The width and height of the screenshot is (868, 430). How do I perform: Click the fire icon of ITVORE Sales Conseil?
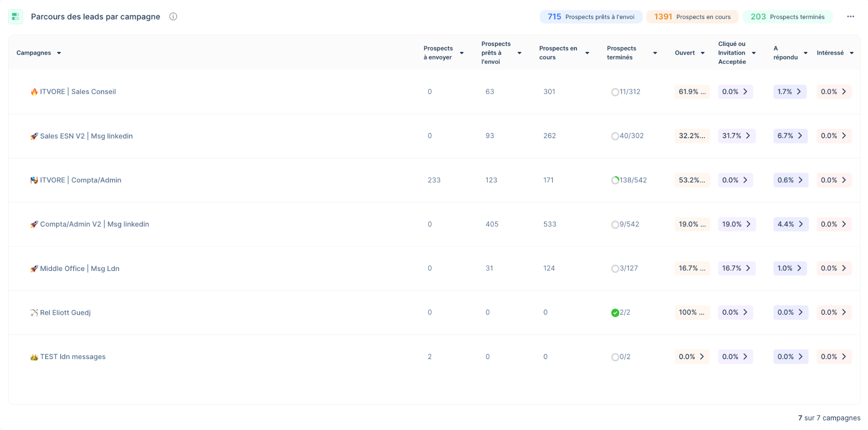pyautogui.click(x=34, y=92)
